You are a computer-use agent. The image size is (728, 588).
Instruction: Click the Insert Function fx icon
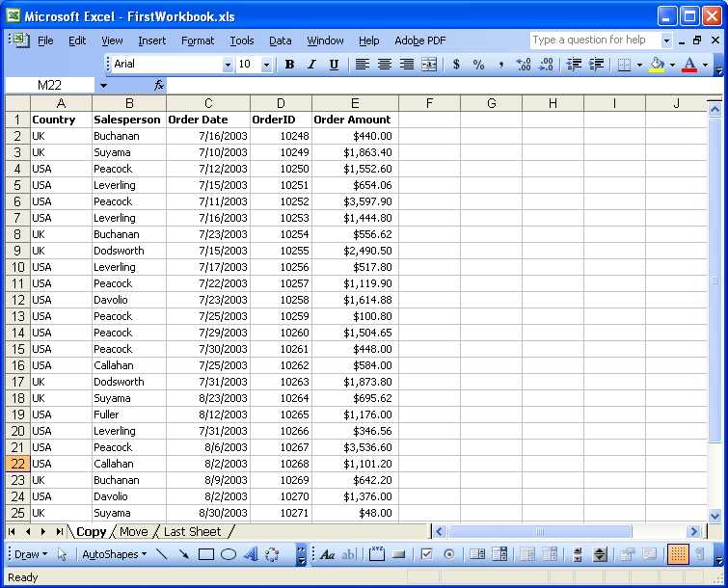(x=159, y=85)
